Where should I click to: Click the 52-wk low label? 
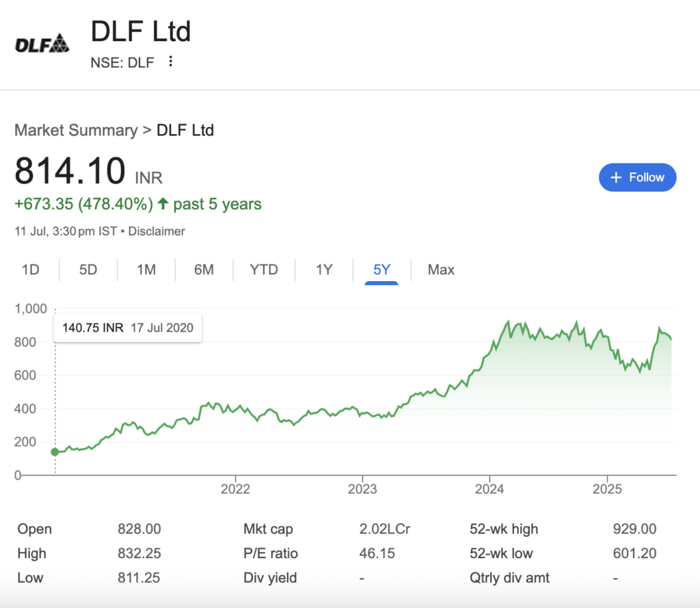coord(501,553)
